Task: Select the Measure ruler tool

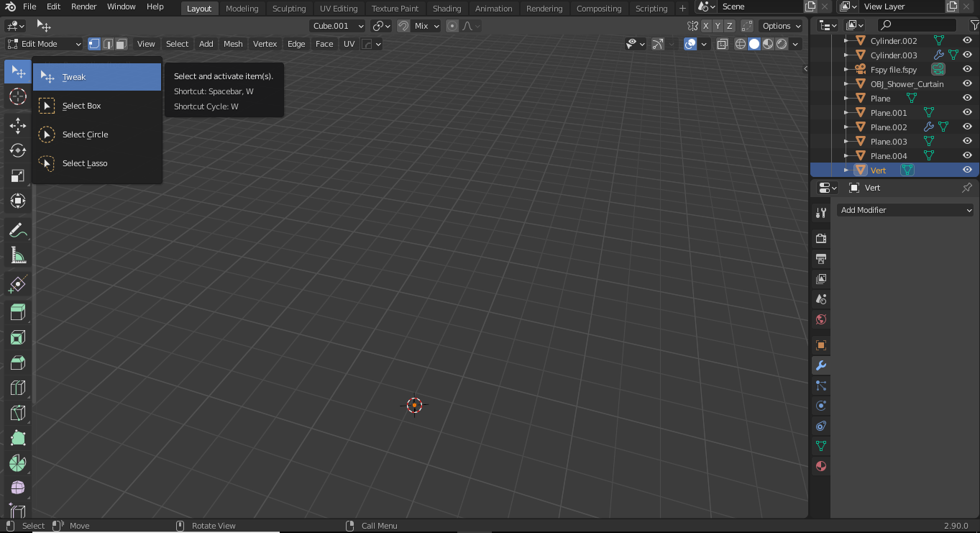Action: point(18,255)
